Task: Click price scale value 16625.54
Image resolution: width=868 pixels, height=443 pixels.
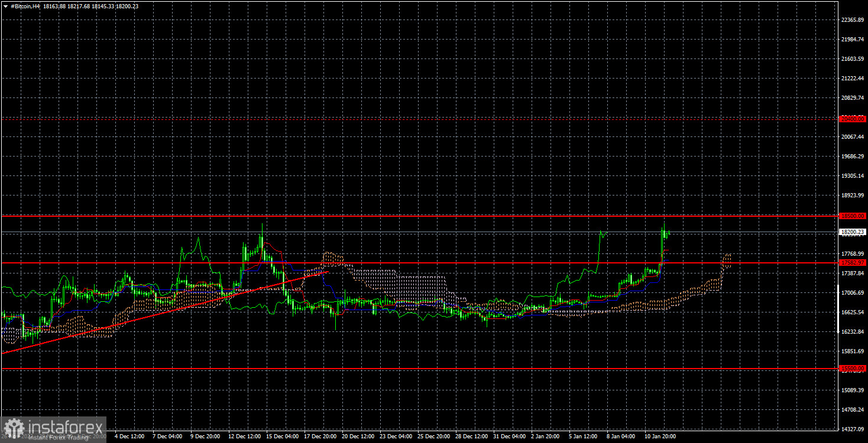Action: point(853,312)
